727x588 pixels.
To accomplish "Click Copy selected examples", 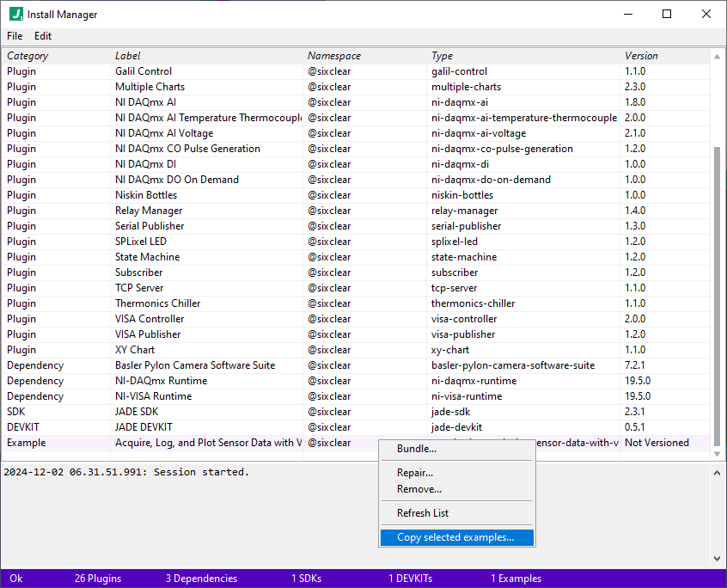I will click(x=455, y=536).
